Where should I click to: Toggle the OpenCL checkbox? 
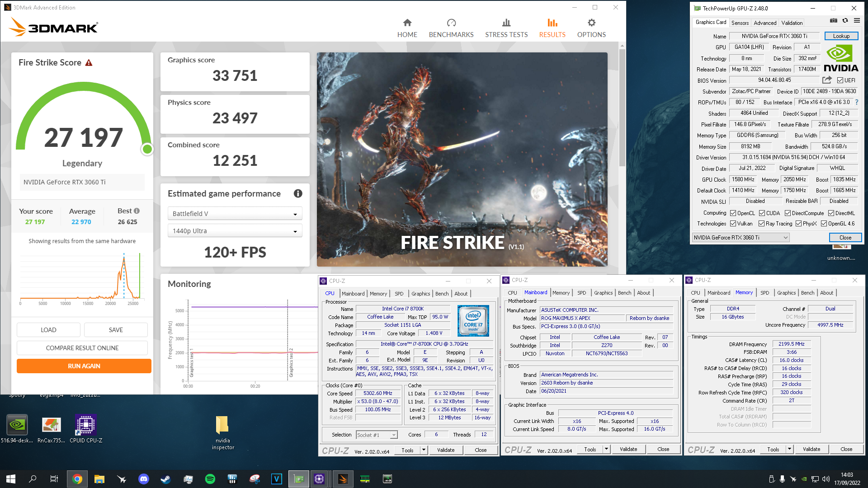coord(733,213)
